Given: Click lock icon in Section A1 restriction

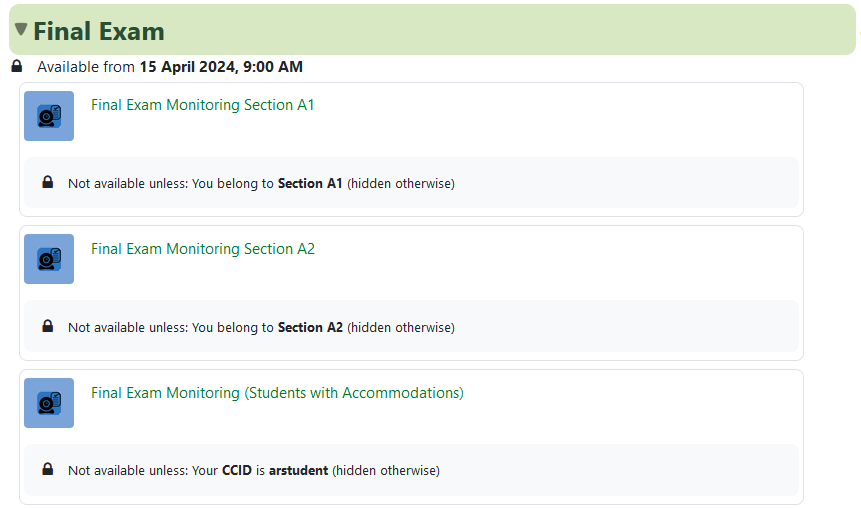Looking at the screenshot, I should 48,183.
